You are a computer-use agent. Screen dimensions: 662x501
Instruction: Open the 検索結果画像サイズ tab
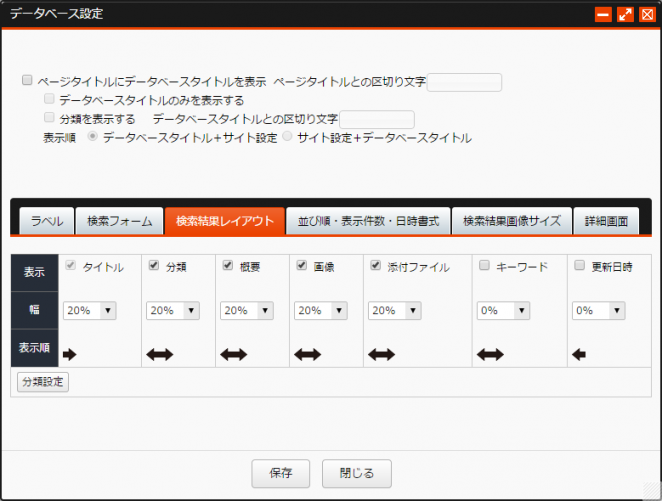click(x=512, y=221)
